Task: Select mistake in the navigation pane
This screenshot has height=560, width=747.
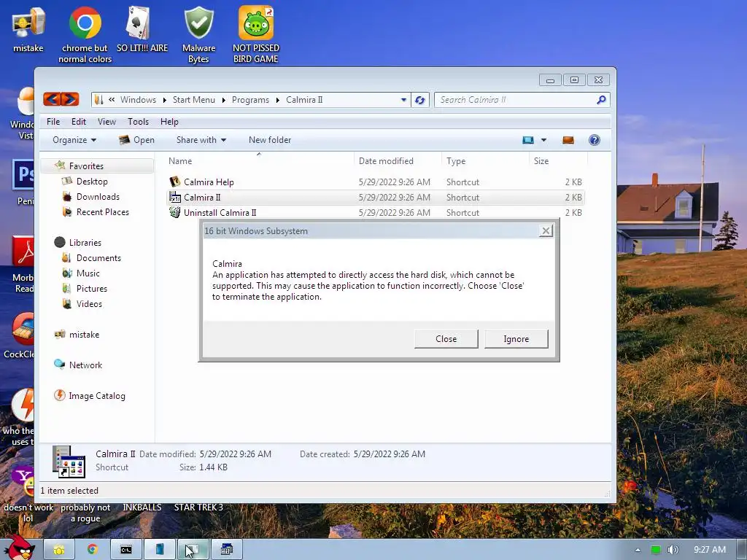Action: 84,334
